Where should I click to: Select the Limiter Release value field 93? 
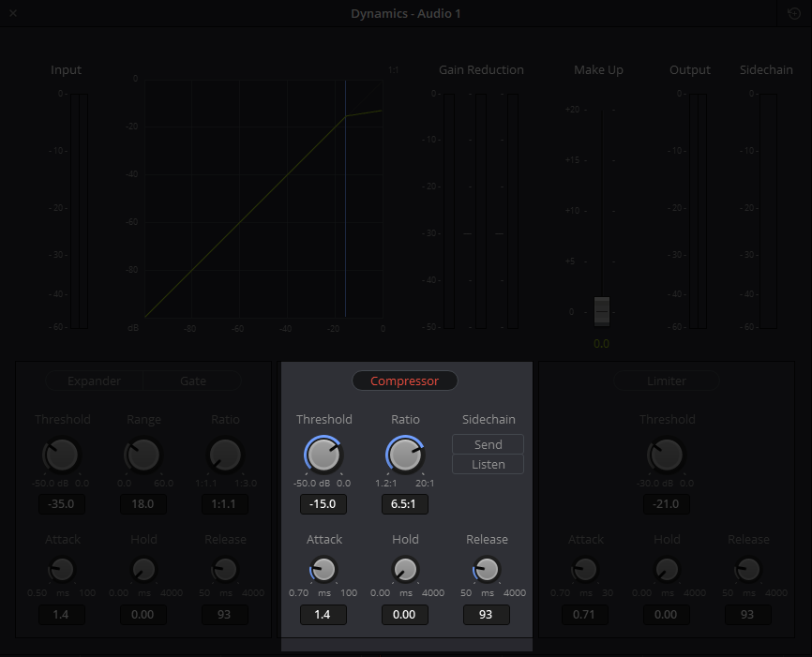click(748, 615)
